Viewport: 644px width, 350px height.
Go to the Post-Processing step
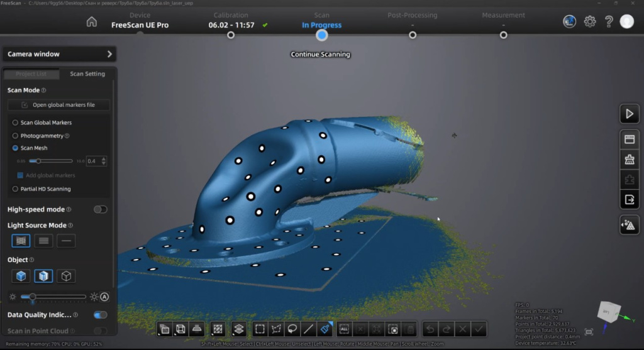pyautogui.click(x=413, y=35)
